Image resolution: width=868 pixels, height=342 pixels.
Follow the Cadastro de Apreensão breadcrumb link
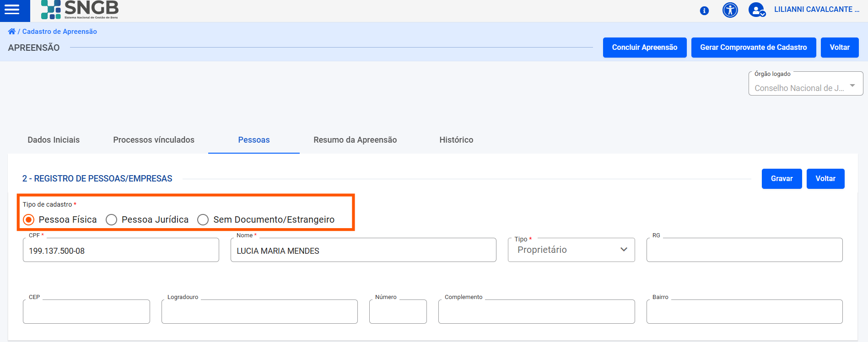click(59, 32)
